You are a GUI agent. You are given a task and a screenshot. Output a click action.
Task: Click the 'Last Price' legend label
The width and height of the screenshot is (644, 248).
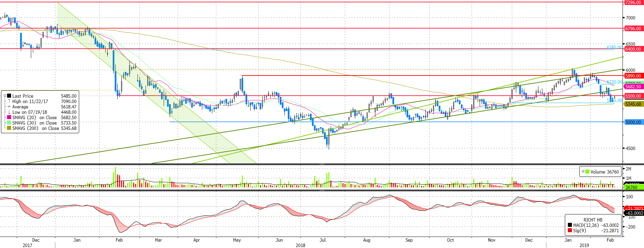(23, 96)
